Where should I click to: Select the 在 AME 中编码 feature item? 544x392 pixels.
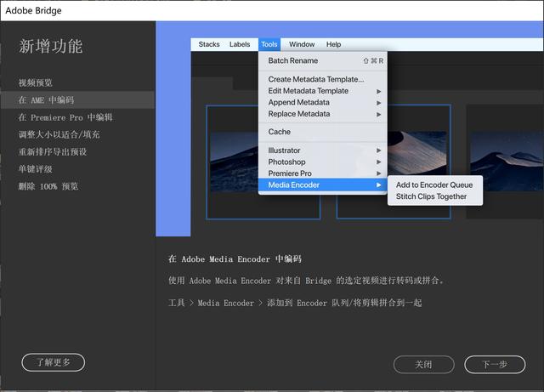point(77,100)
